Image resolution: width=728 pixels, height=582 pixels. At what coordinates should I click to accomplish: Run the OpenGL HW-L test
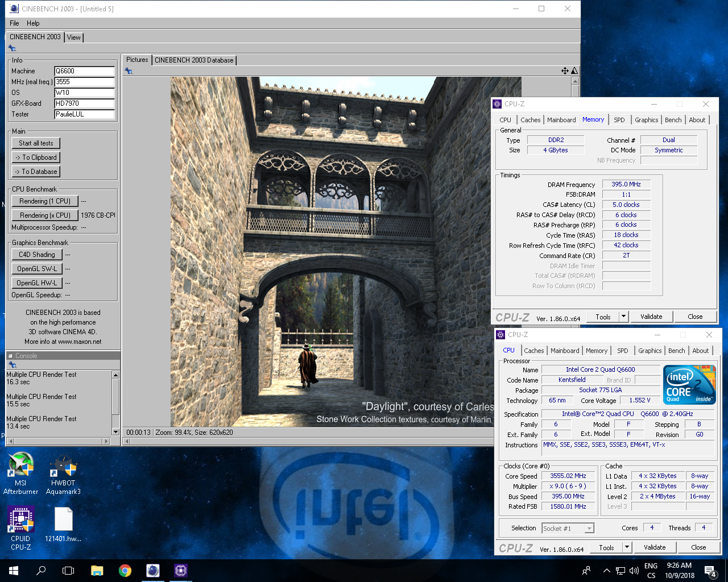tap(37, 283)
